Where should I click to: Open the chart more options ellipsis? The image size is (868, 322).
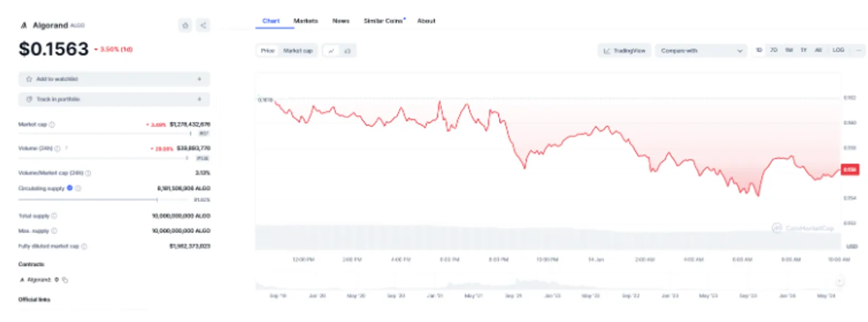[x=858, y=50]
